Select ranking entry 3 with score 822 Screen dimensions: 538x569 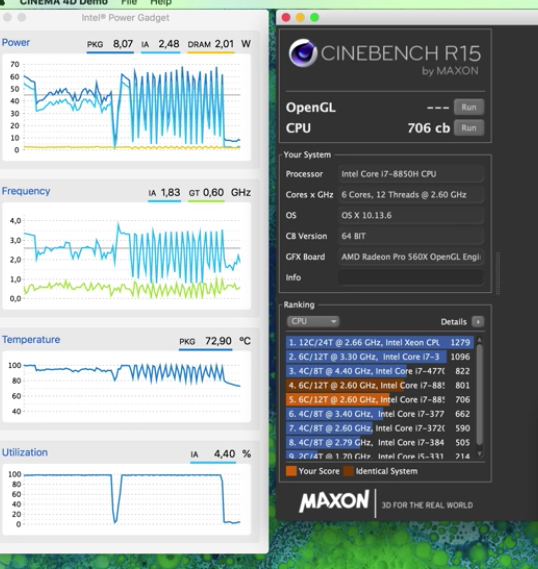coord(379,371)
